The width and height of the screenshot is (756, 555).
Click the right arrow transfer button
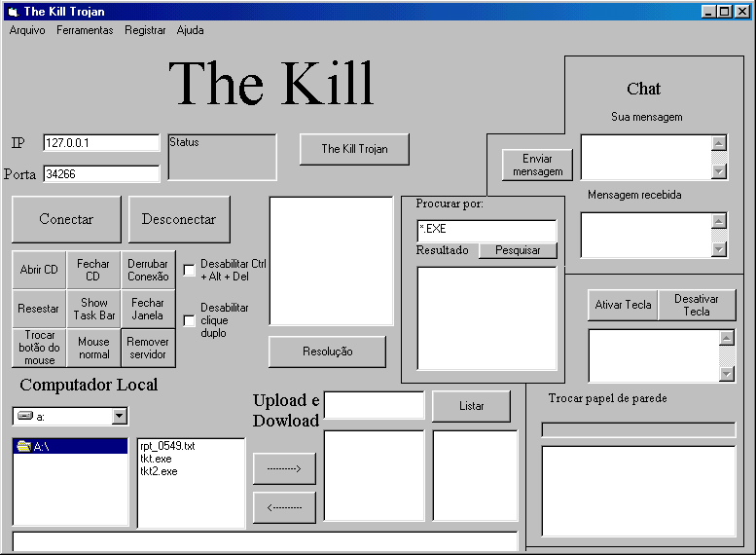pos(284,468)
